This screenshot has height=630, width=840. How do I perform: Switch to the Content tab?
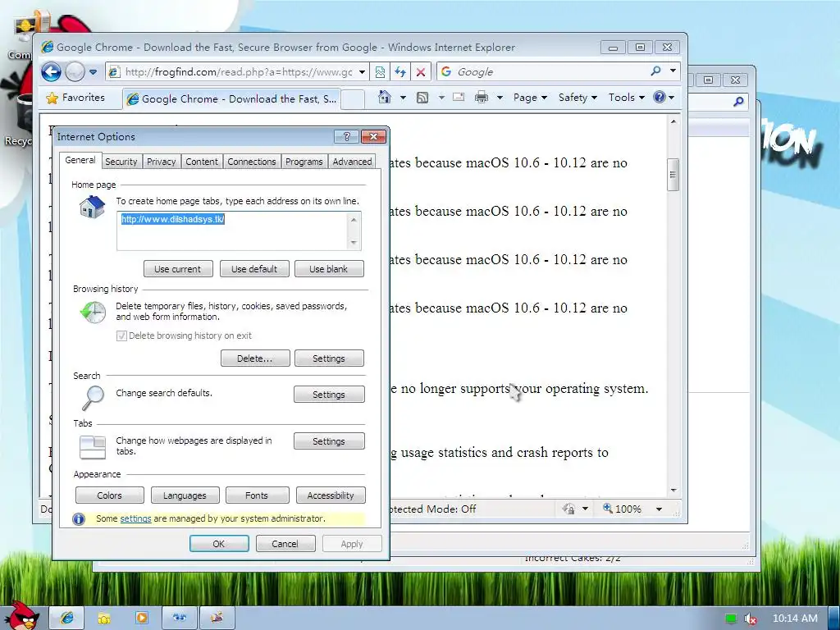pos(202,162)
